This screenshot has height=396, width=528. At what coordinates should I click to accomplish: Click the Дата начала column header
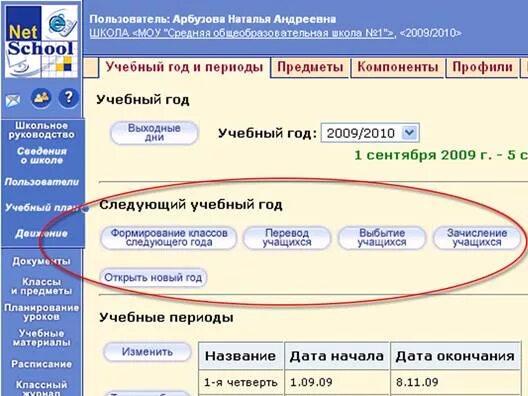click(x=337, y=356)
